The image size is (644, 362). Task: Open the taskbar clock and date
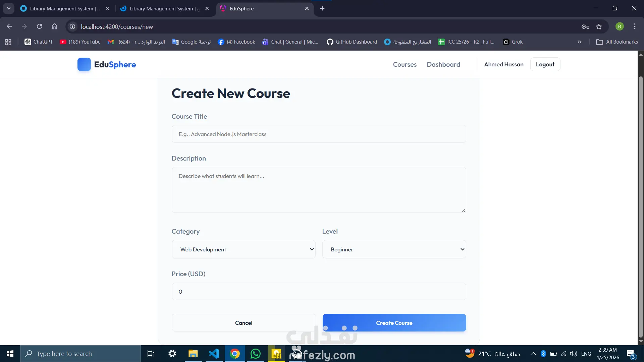point(607,354)
